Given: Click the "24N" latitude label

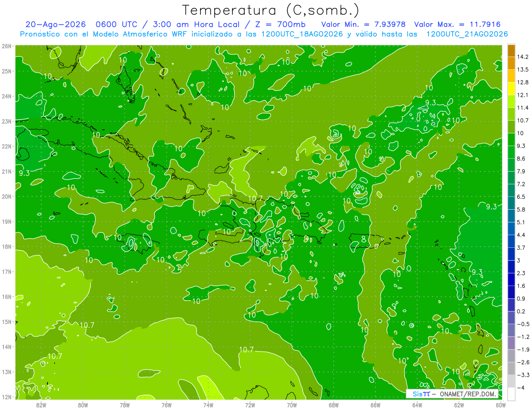Looking at the screenshot, I should [7, 96].
